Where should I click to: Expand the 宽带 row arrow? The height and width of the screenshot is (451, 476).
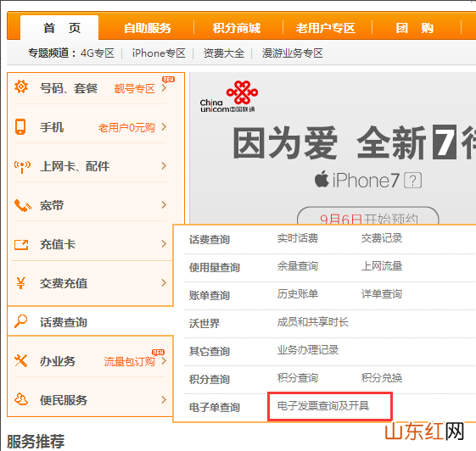point(165,204)
